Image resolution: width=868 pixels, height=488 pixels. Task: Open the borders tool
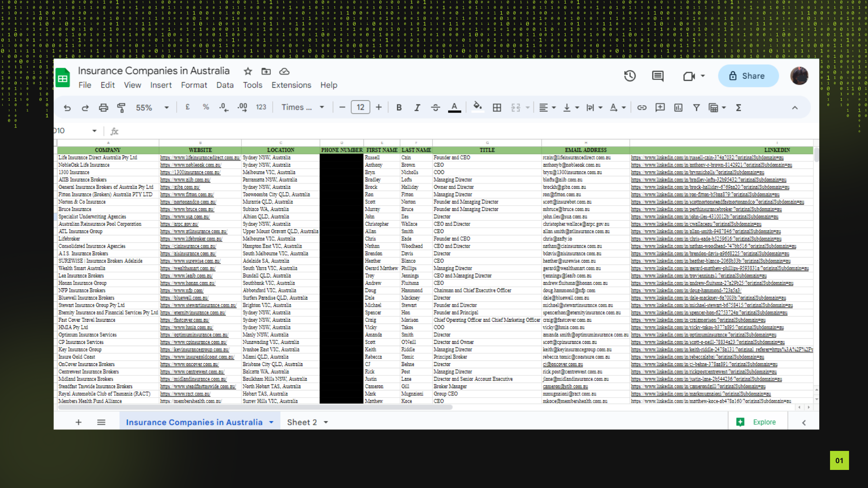point(497,108)
